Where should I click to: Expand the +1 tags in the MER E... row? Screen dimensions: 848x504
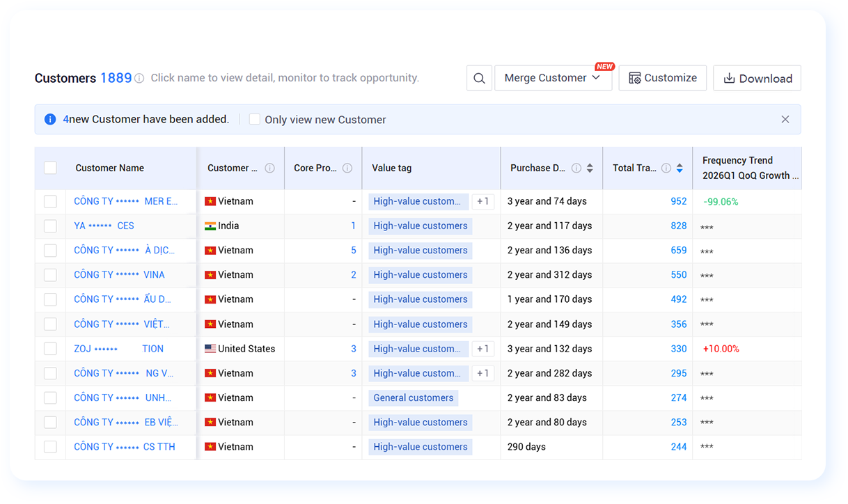(x=483, y=201)
